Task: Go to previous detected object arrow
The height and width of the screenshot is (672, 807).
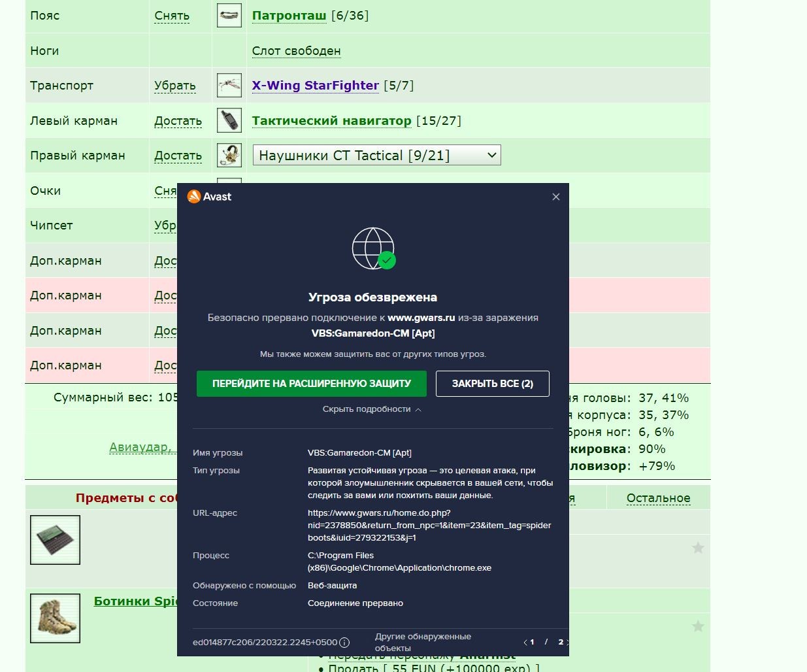Action: point(525,642)
